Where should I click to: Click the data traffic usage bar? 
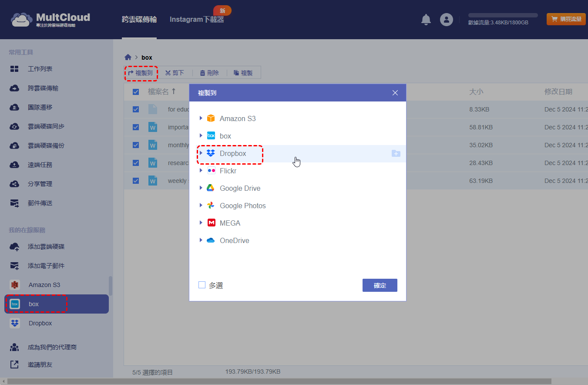click(x=503, y=15)
